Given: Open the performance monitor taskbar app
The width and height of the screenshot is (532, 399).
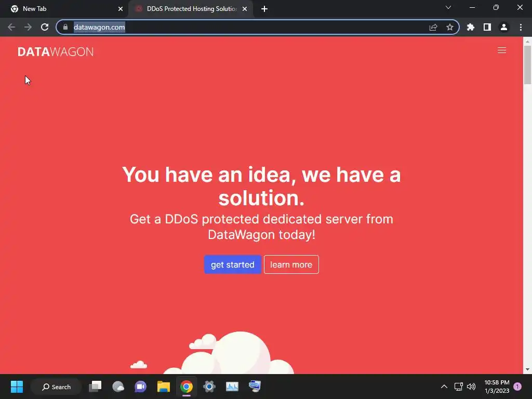Looking at the screenshot, I should 232,387.
